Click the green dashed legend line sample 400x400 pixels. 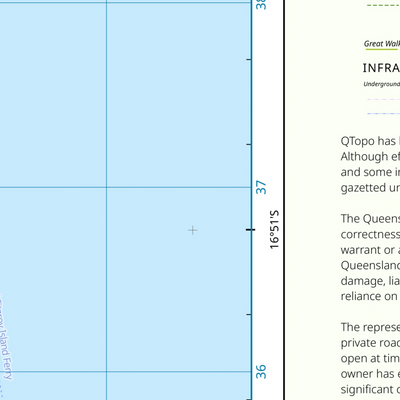coord(383,6)
